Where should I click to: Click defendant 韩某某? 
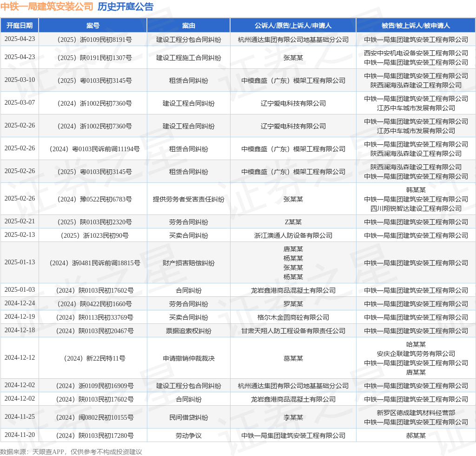coord(416,190)
